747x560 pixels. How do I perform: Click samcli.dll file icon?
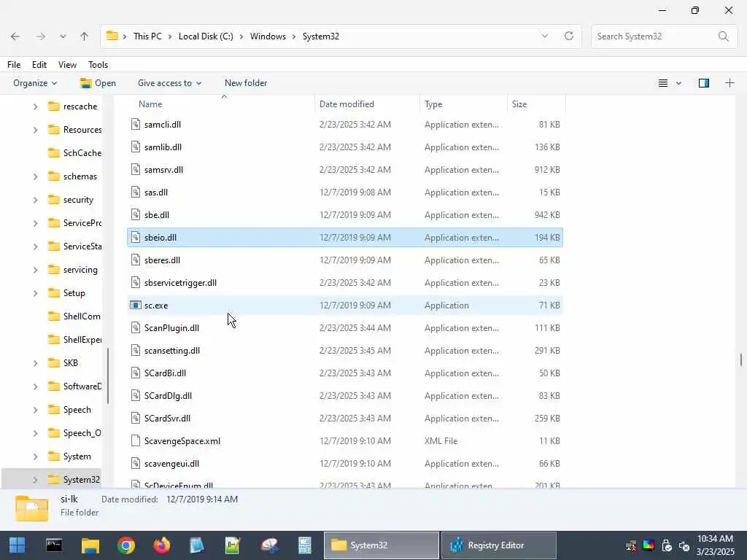(x=136, y=124)
